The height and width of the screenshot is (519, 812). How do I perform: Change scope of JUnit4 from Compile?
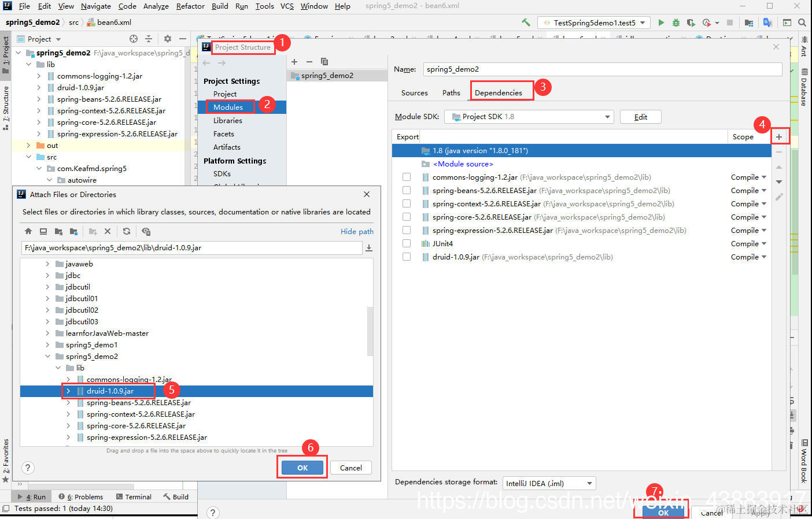point(748,243)
